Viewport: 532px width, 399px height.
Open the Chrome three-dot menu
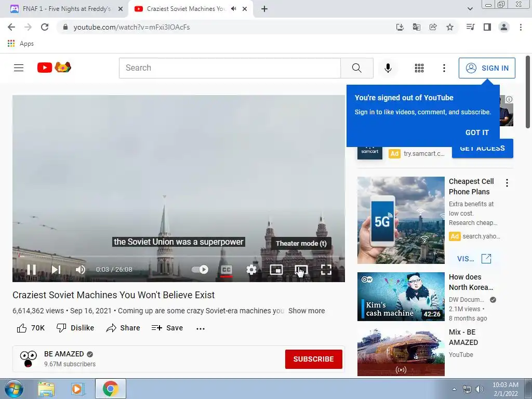521,27
